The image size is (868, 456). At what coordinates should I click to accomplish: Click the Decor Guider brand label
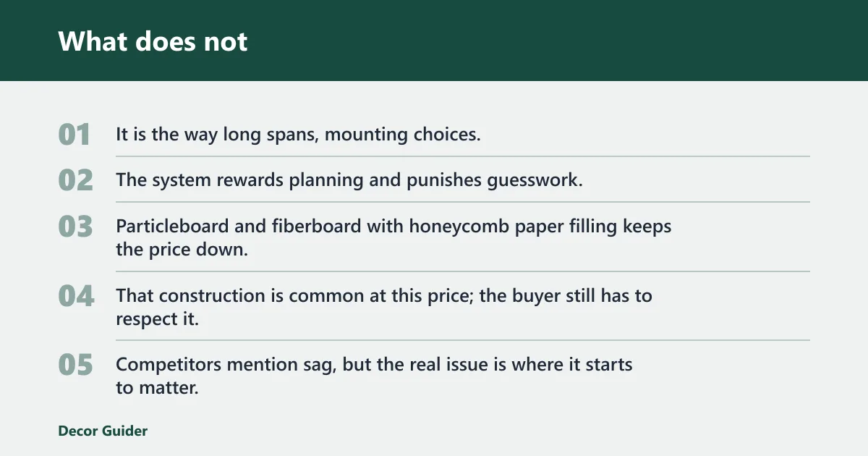[103, 431]
